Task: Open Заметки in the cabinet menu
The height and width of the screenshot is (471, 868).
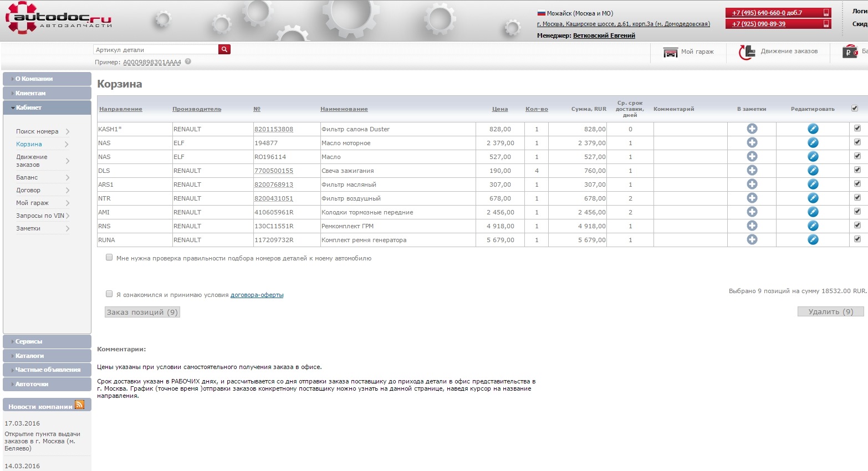Action: tap(28, 228)
